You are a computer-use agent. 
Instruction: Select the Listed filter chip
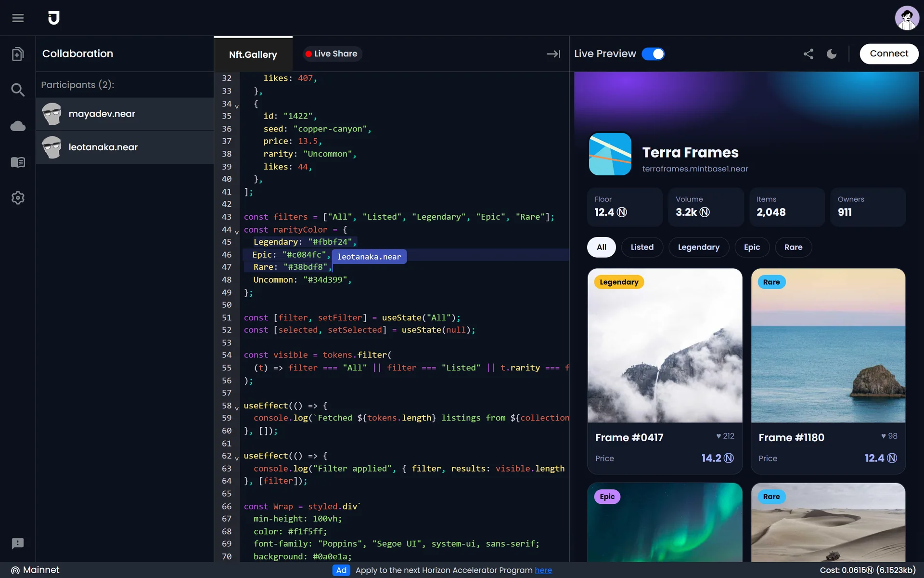point(642,247)
